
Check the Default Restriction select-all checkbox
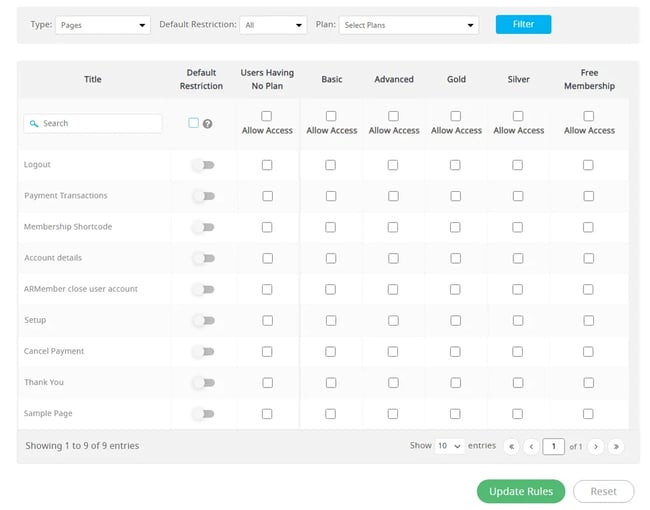193,123
